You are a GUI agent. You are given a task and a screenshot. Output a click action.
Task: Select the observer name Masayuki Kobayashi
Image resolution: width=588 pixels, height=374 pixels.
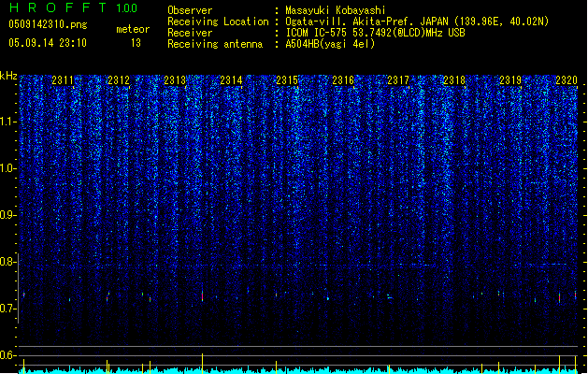[x=336, y=10]
